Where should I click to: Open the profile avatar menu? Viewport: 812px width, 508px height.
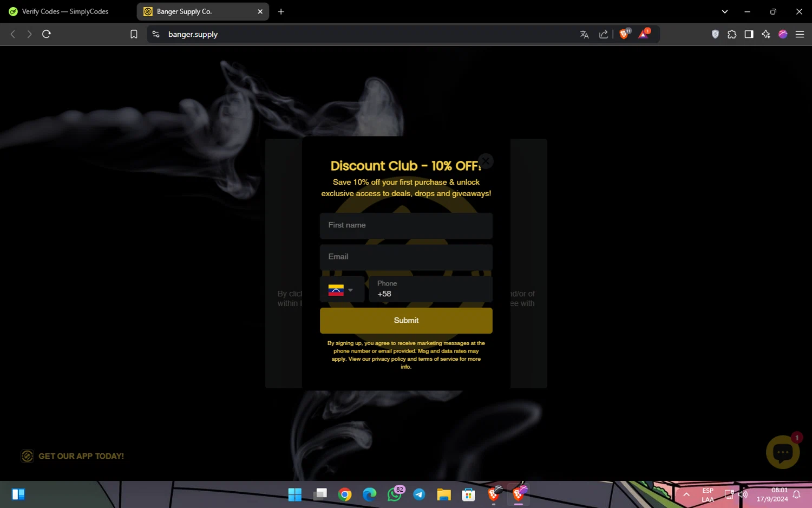click(783, 34)
